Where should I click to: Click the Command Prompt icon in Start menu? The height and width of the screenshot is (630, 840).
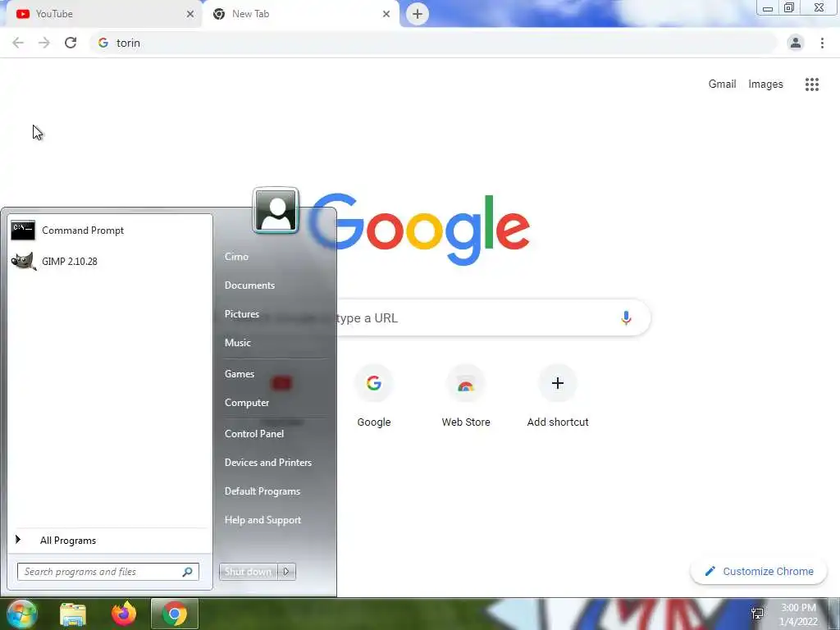(23, 231)
